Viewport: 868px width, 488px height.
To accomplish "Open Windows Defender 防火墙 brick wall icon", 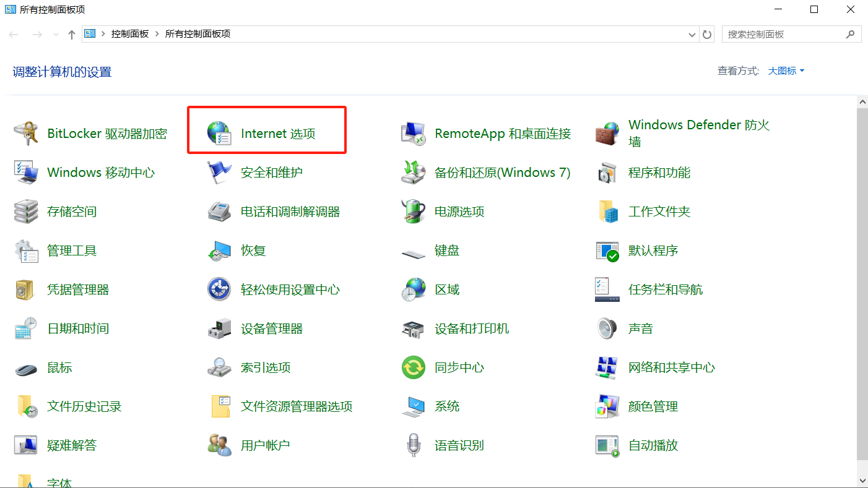I will point(607,134).
